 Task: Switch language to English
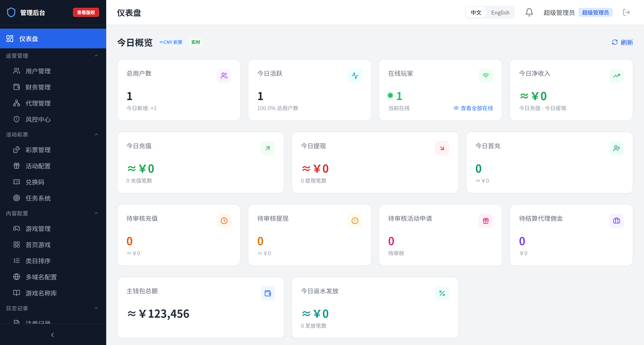pyautogui.click(x=500, y=13)
